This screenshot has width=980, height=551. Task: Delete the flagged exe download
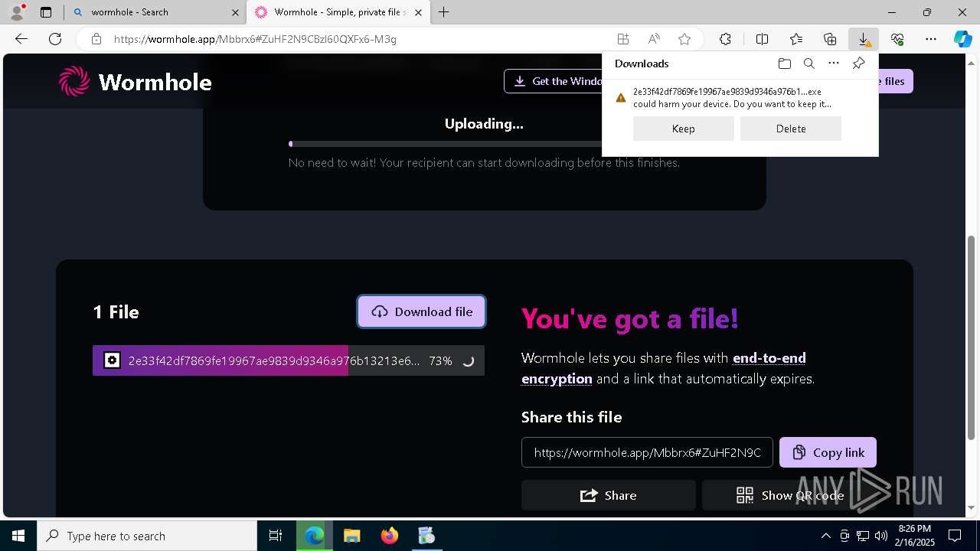click(791, 129)
